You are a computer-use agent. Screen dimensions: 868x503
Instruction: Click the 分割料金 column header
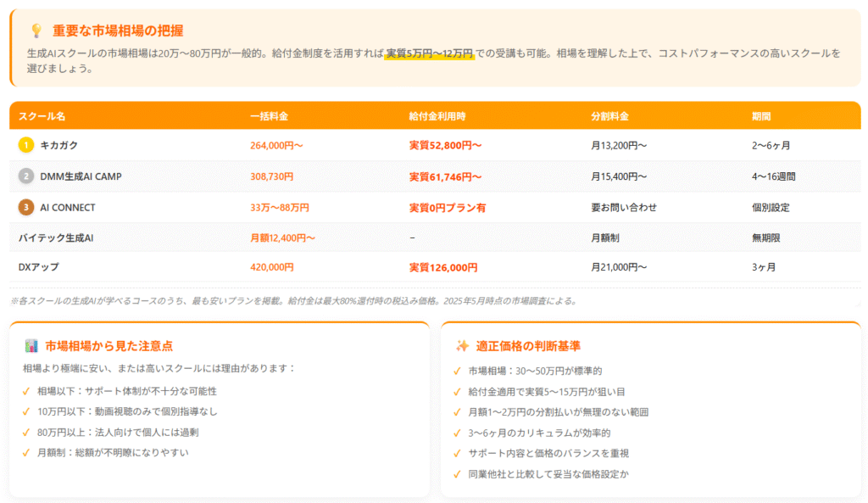[610, 116]
